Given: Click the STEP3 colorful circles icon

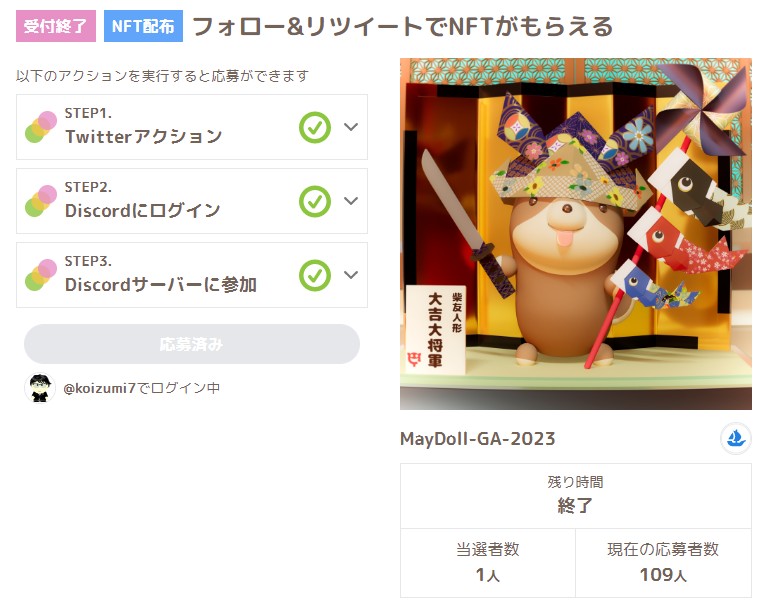Looking at the screenshot, I should pyautogui.click(x=41, y=275).
